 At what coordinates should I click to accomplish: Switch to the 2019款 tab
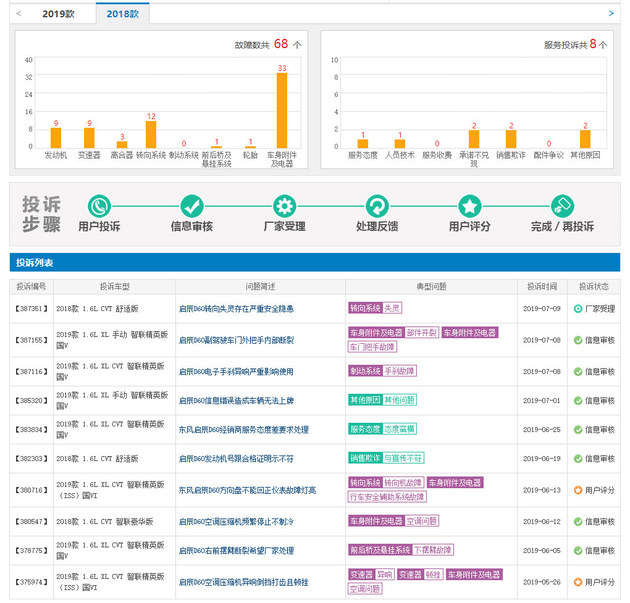coord(58,14)
